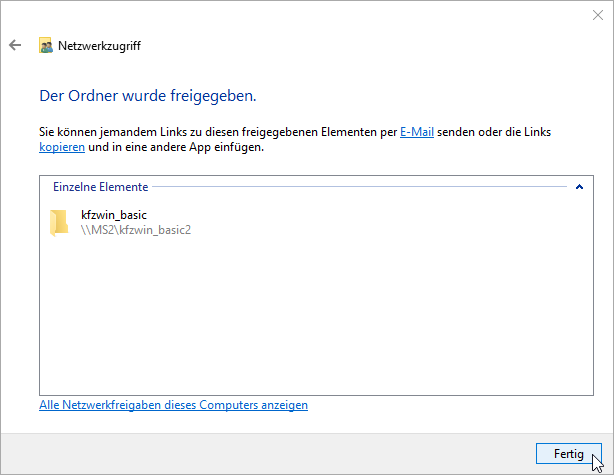Click the Netzwerkzugriff title text

click(x=99, y=46)
